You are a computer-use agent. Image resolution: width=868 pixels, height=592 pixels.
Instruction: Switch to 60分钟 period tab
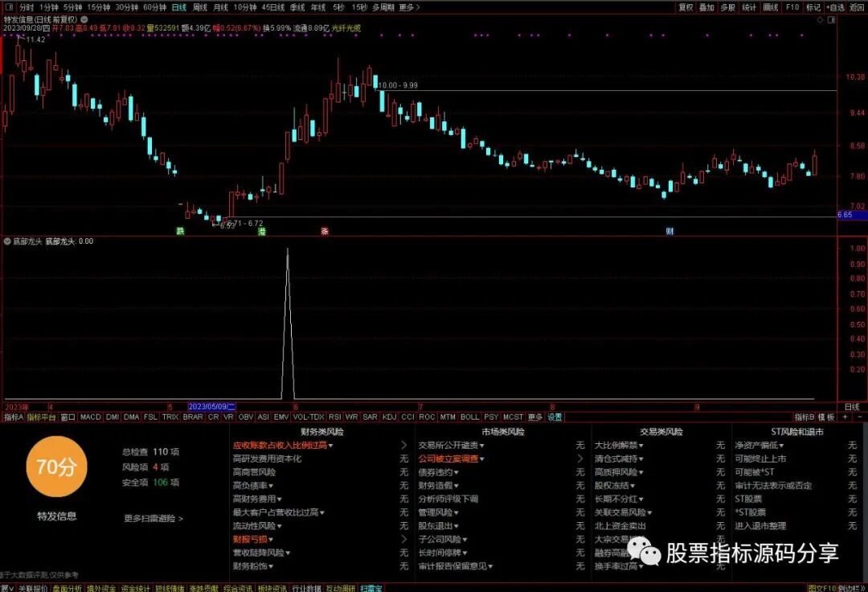[154, 7]
